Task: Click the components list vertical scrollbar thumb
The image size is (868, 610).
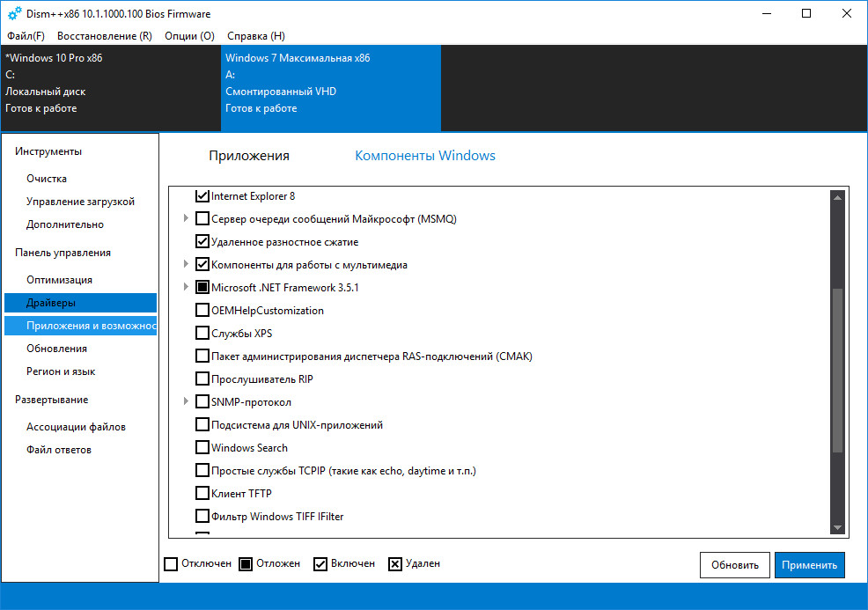Action: [837, 370]
